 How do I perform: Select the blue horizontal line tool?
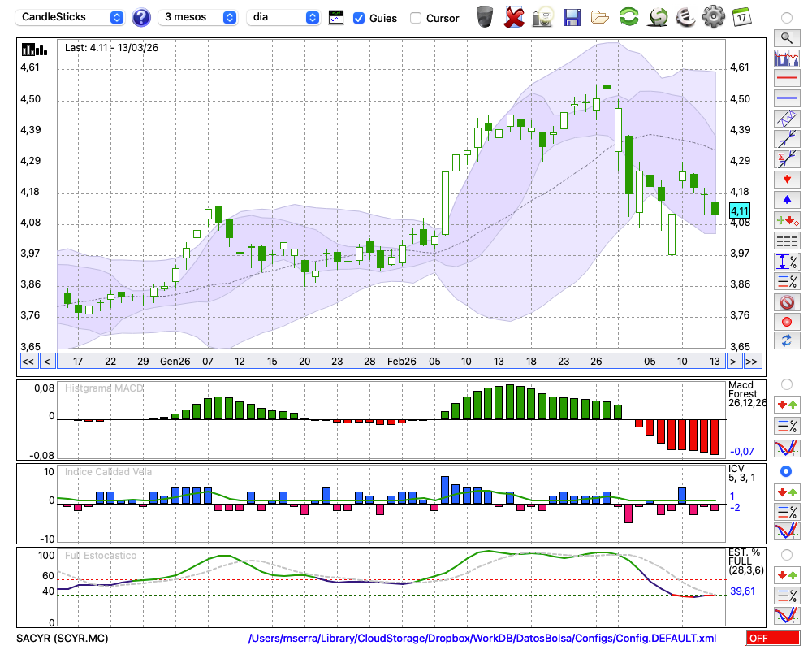pyautogui.click(x=786, y=98)
